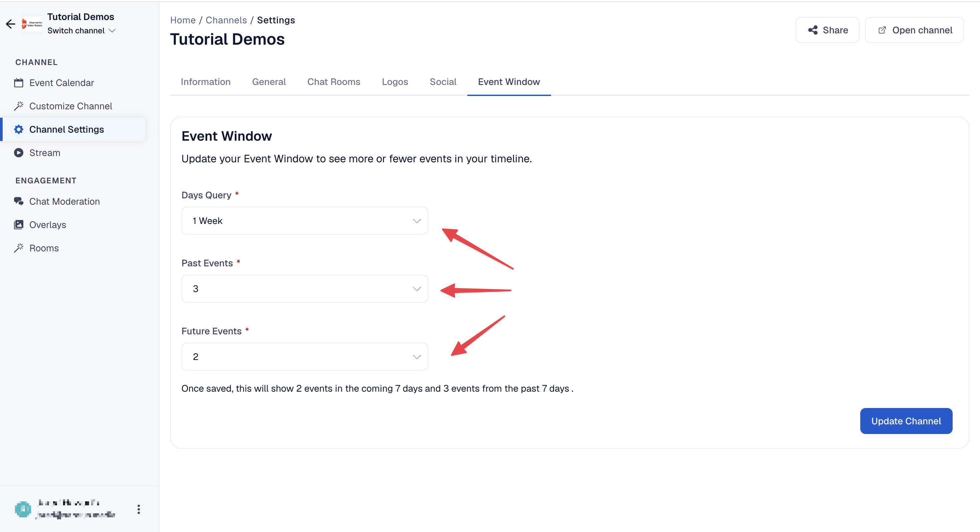Image resolution: width=980 pixels, height=532 pixels.
Task: Go to Customize Channel page
Action: pos(73,106)
